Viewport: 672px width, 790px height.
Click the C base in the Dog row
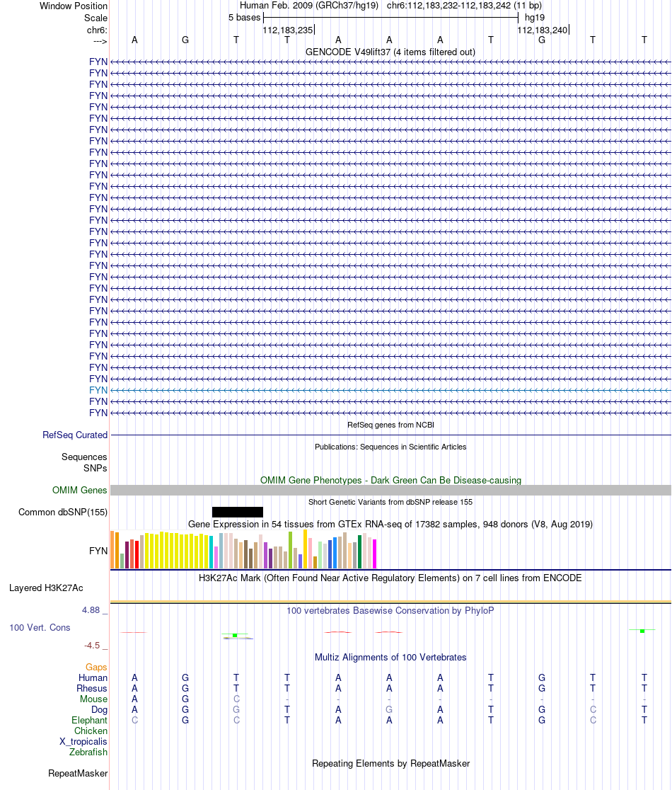pyautogui.click(x=593, y=709)
